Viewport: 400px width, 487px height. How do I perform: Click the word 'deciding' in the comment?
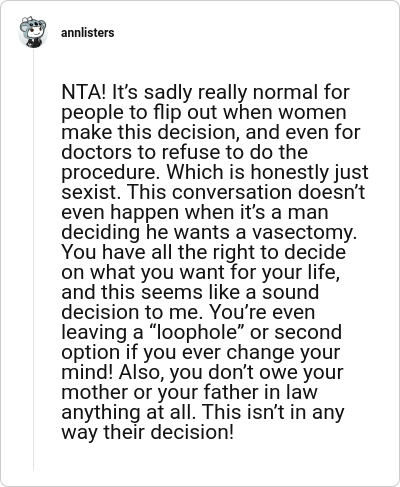click(x=101, y=232)
